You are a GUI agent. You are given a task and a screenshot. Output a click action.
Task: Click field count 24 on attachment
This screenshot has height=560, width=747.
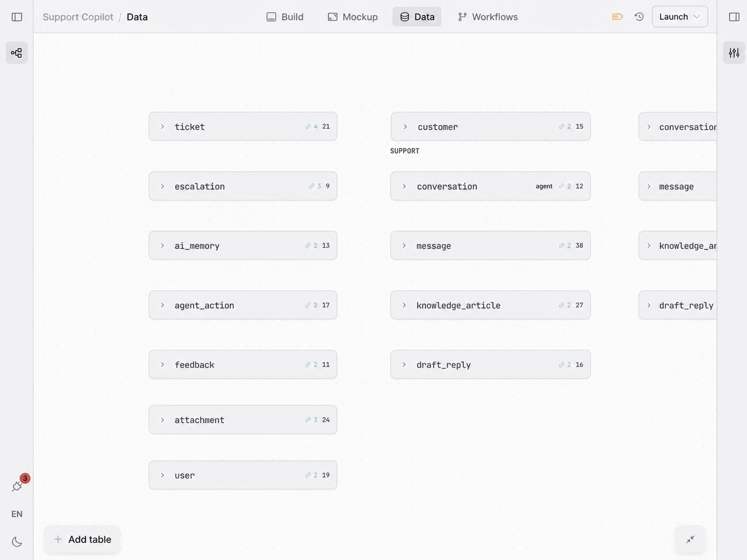[x=326, y=420]
